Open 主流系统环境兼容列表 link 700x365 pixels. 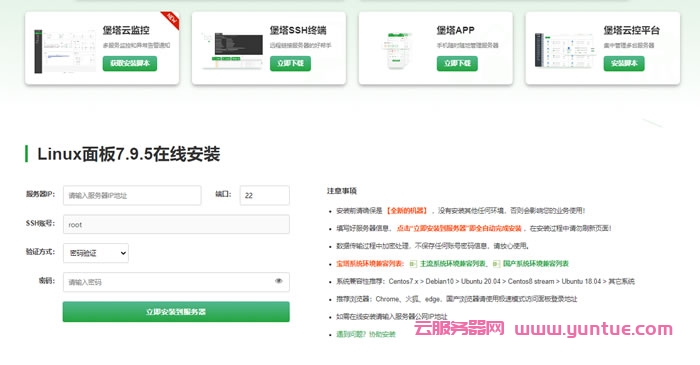(452, 263)
